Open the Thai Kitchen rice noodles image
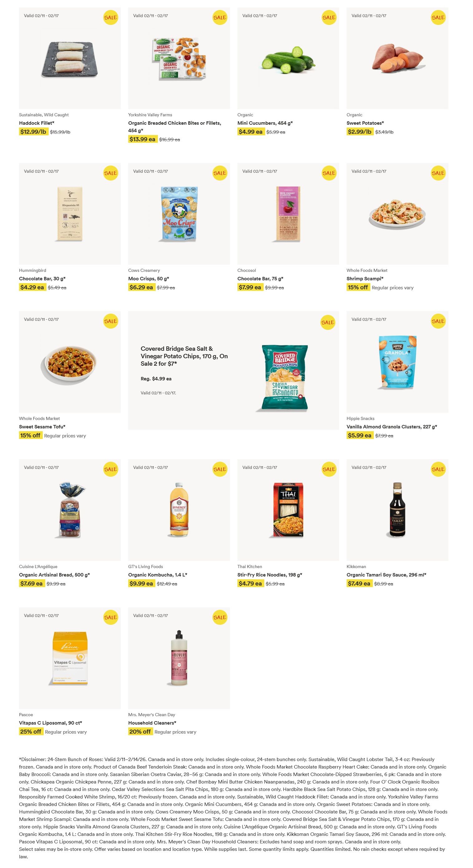This screenshot has height=868, width=473. (288, 510)
